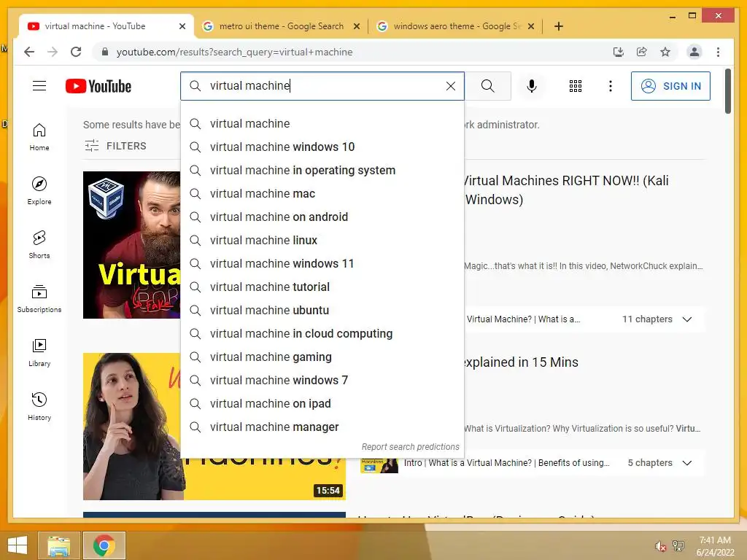Open the 15:54 video thumbnail
Screen dimensions: 747x560
click(214, 426)
